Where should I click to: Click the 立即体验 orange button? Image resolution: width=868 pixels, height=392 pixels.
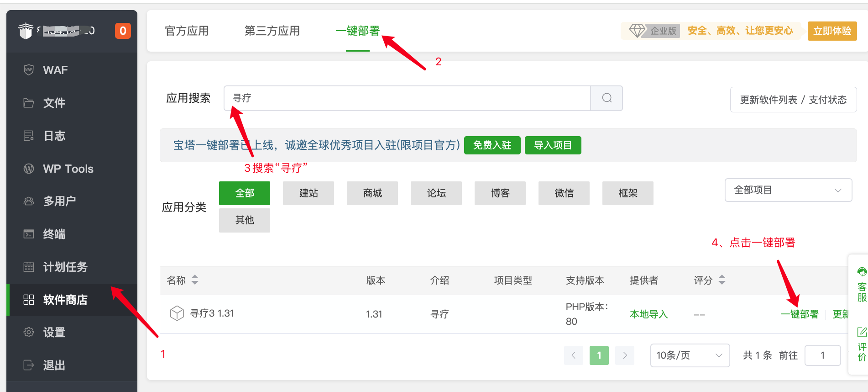[832, 31]
